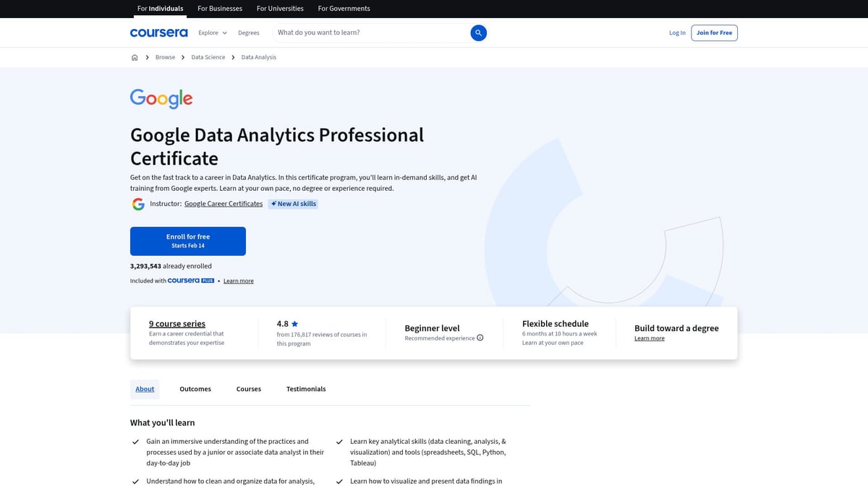Switch to the About tab
868x488 pixels.
[145, 389]
